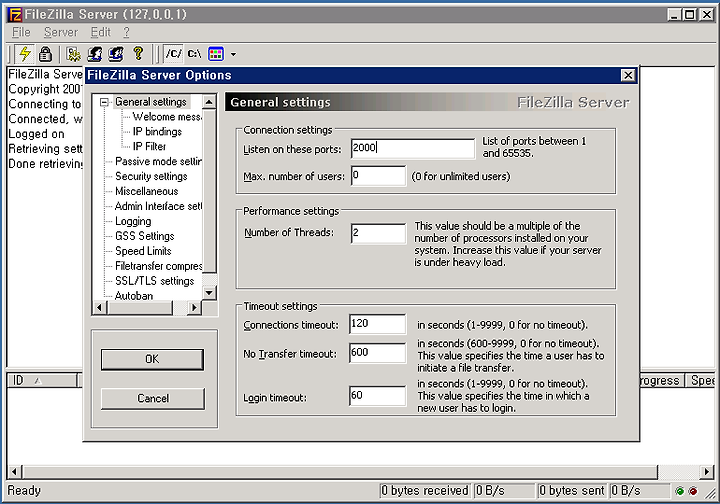Click the padlock lock server icon

45,54
